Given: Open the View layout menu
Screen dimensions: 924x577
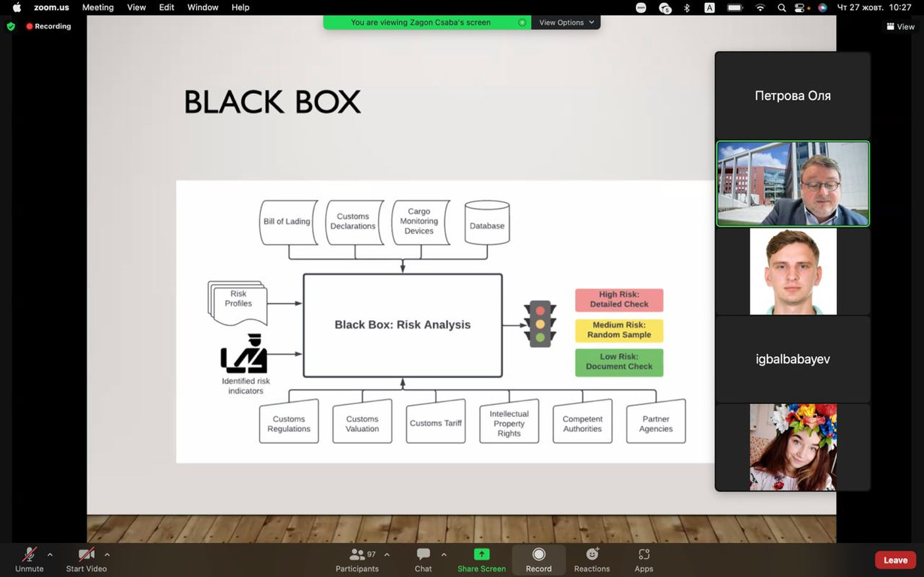Looking at the screenshot, I should [x=900, y=26].
